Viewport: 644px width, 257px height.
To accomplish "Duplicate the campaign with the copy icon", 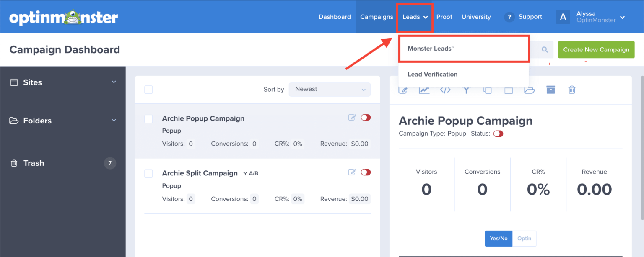I will coord(487,90).
